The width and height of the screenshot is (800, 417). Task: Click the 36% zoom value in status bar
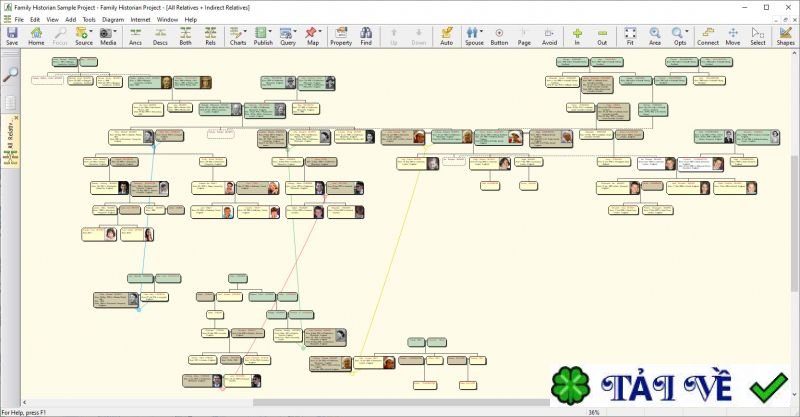tap(594, 412)
